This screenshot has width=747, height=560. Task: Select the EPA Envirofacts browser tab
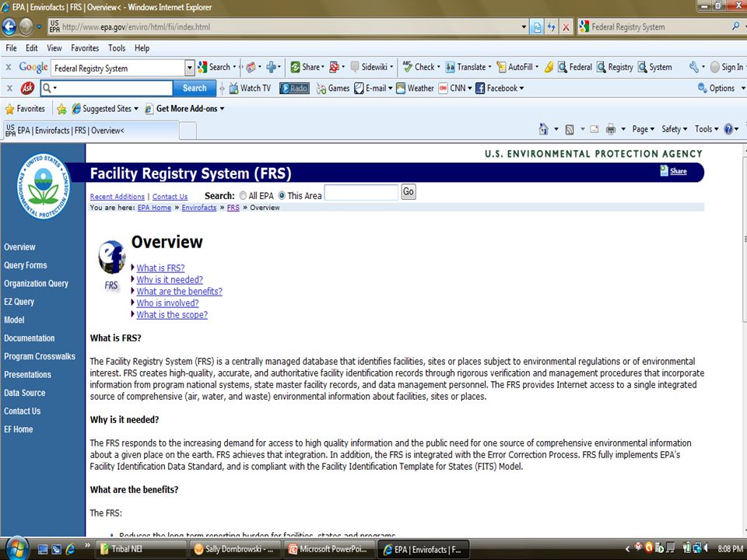pos(92,130)
